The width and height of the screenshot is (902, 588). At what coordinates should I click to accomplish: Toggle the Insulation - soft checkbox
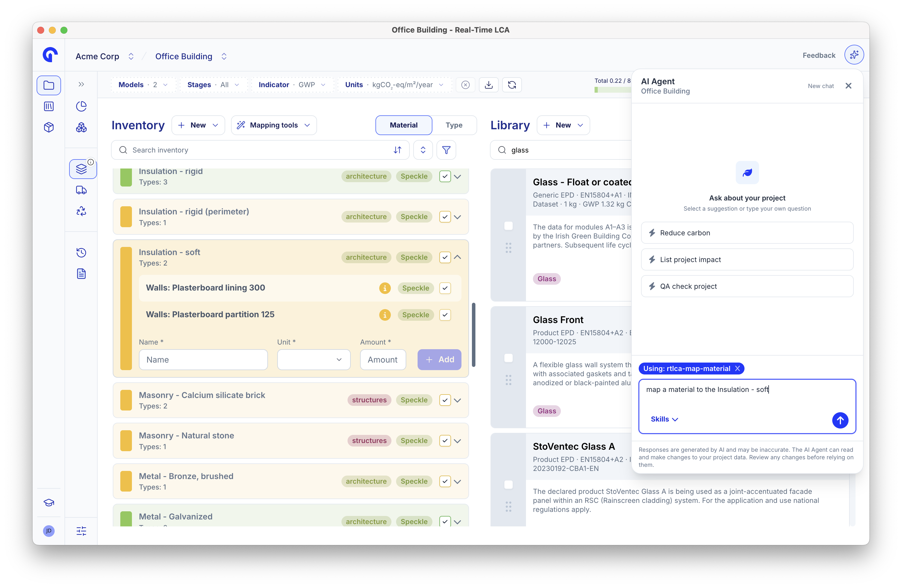pyautogui.click(x=445, y=257)
